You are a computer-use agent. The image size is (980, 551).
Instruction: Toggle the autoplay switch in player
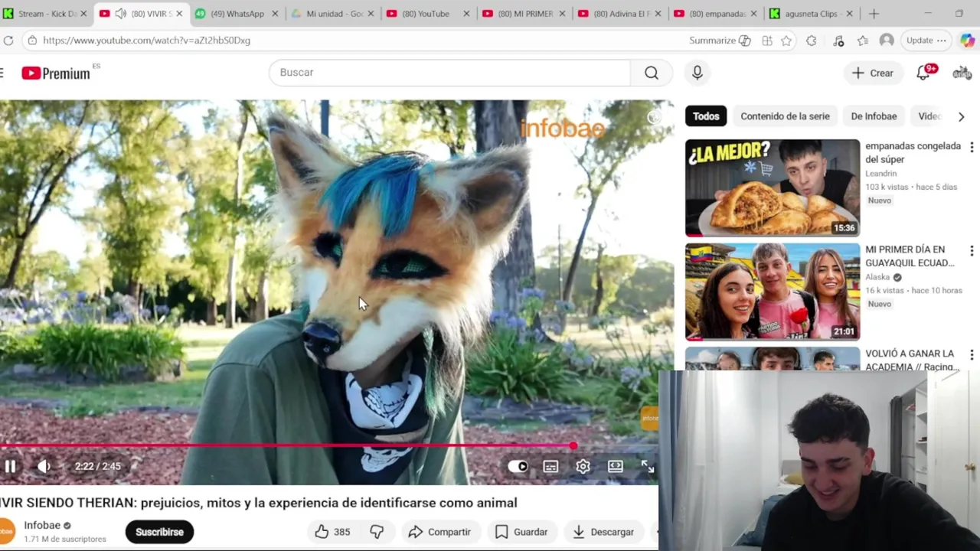pos(518,466)
